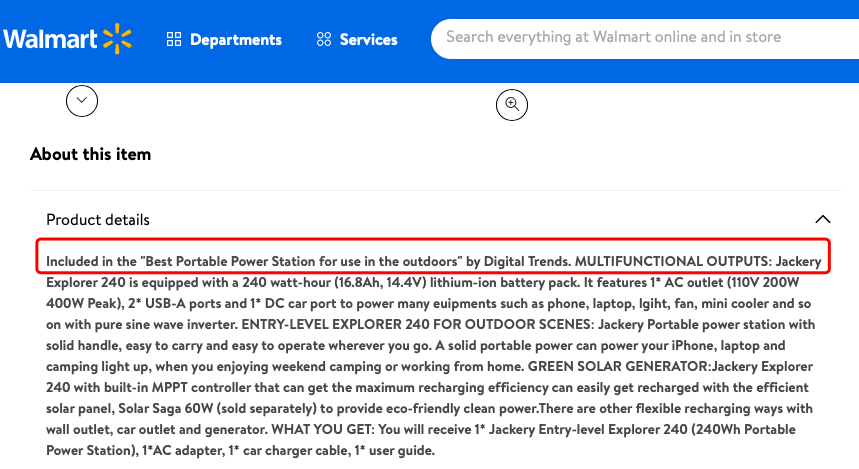Viewport: 859px width, 469px height.
Task: Click the text "MULTIFUNCTIONAL OUTPUTS"
Action: coord(672,261)
